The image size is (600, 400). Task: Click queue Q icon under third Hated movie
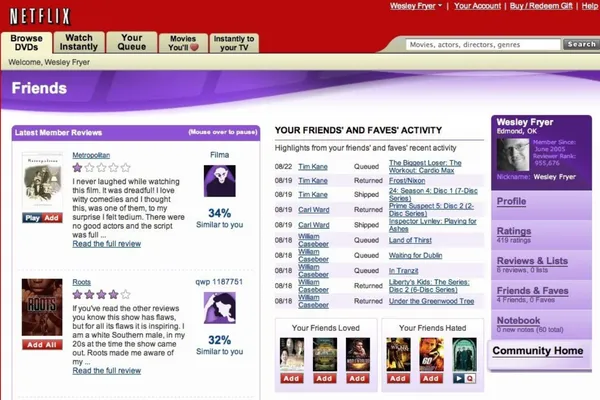(470, 379)
